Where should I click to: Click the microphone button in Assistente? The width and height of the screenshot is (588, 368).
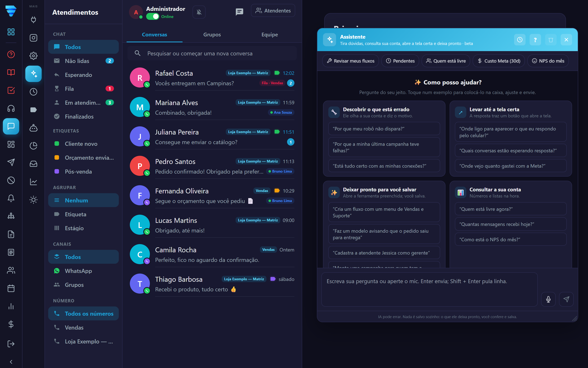pyautogui.click(x=548, y=299)
